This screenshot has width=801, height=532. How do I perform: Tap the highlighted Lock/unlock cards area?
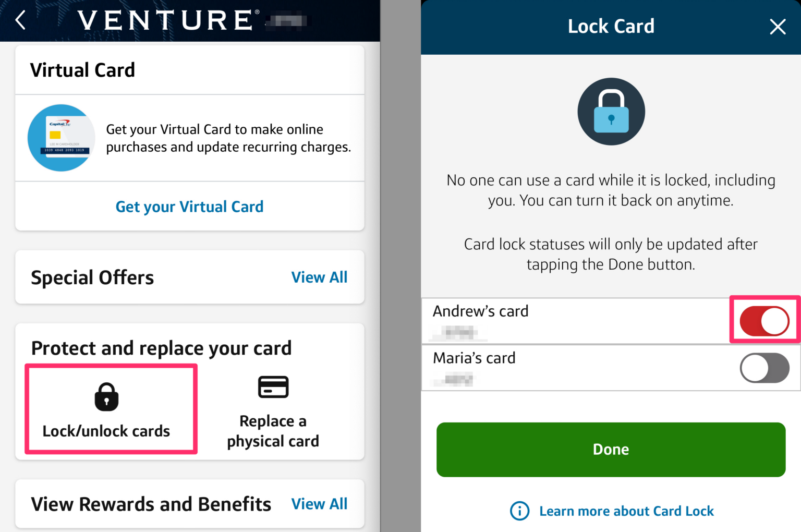[110, 408]
